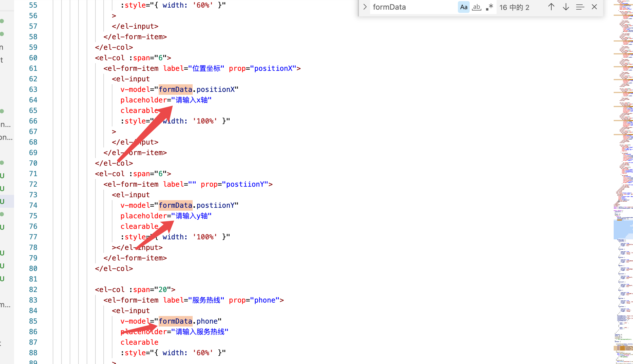Click the minimap viewport slider
The image size is (633, 364).
tap(623, 230)
